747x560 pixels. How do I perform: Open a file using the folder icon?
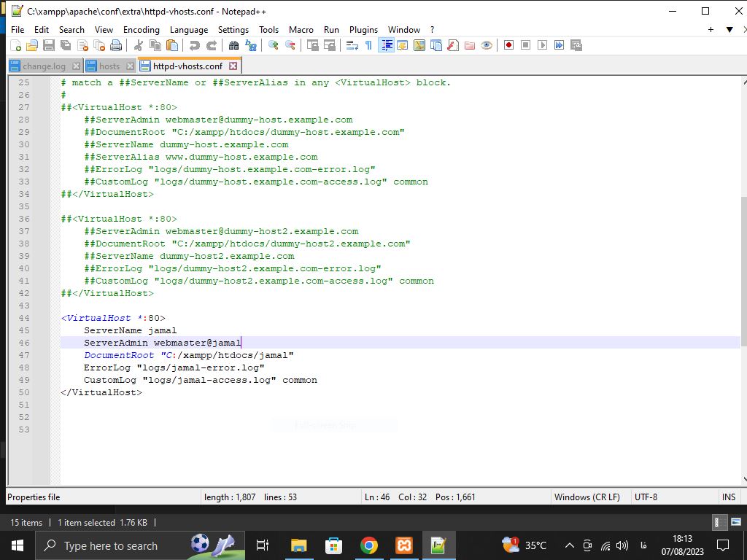pyautogui.click(x=32, y=45)
